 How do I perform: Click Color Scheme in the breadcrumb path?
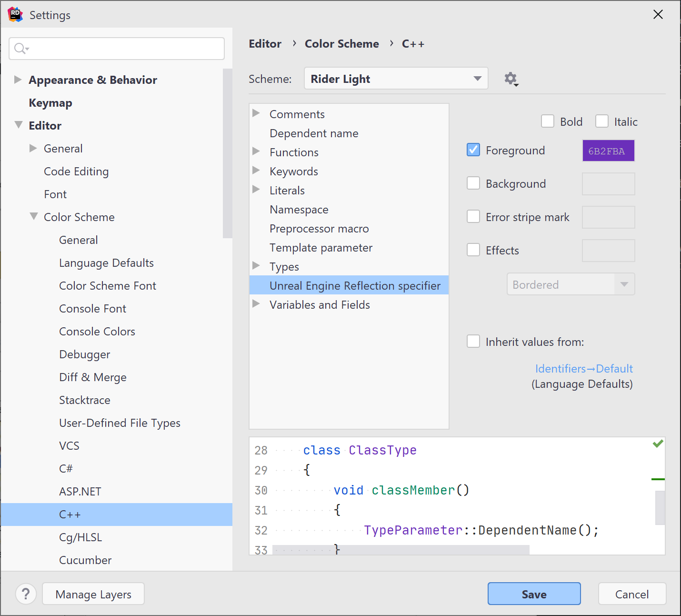(x=341, y=43)
